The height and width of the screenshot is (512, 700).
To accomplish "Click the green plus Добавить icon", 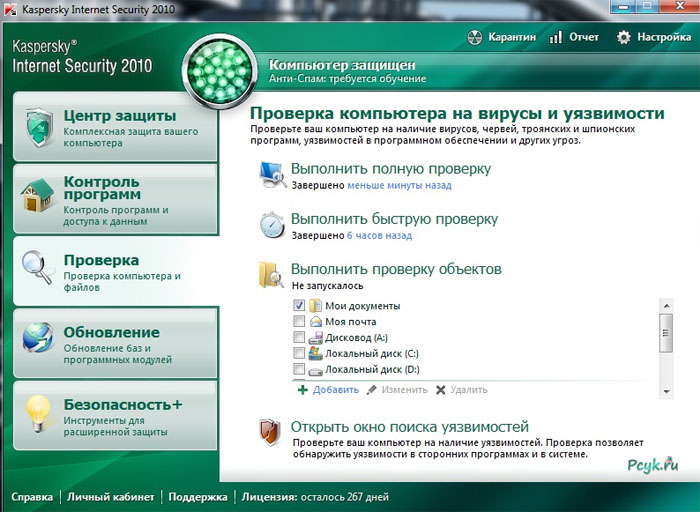I will pyautogui.click(x=303, y=390).
